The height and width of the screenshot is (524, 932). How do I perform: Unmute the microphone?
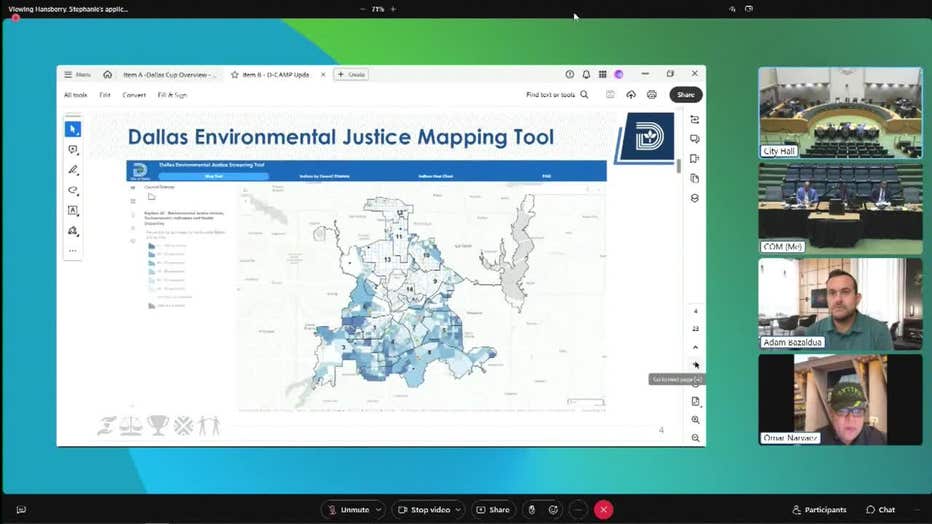[350, 510]
